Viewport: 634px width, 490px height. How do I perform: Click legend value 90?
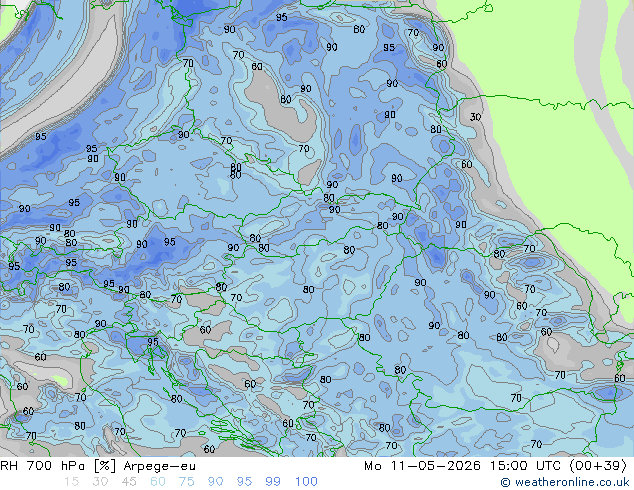(x=215, y=482)
